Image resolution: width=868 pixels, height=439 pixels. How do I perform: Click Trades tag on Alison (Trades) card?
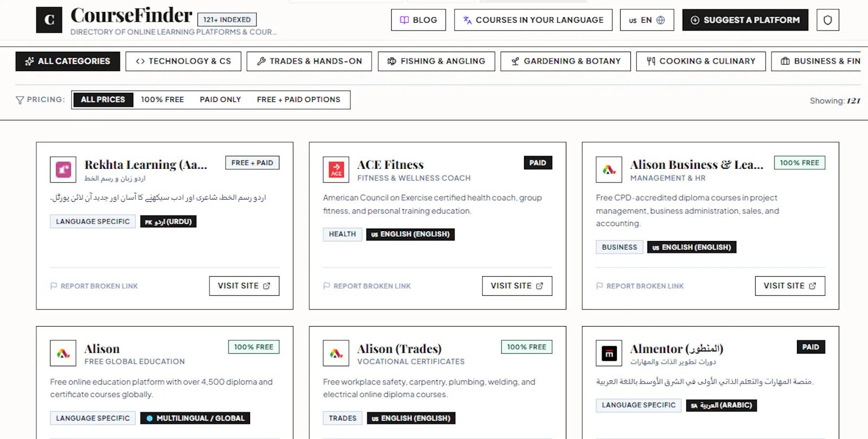[342, 418]
